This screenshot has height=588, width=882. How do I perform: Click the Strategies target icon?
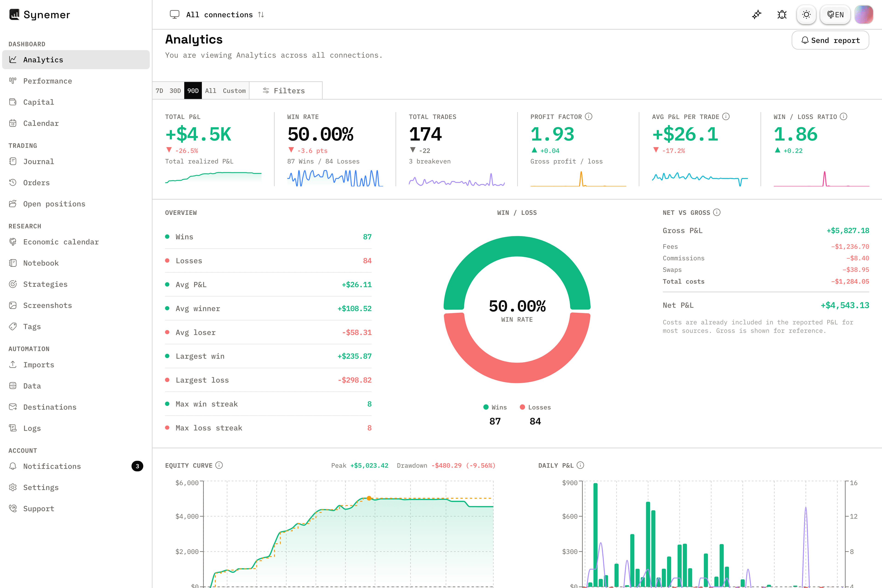point(13,284)
